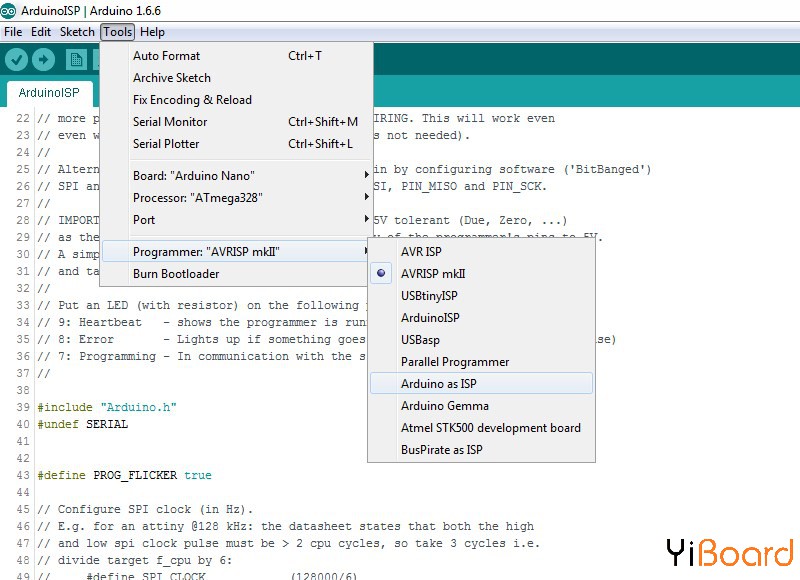Click the Verify checkmark icon
Viewport: 800px width, 580px height.
tap(16, 60)
